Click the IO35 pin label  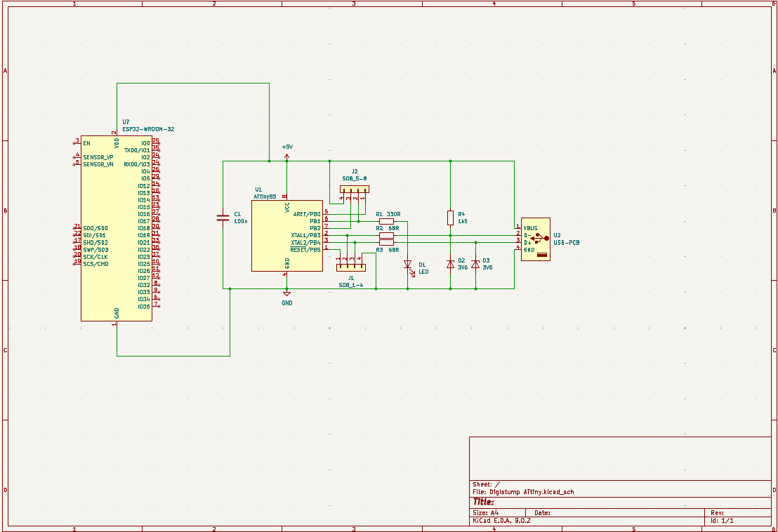tap(144, 307)
